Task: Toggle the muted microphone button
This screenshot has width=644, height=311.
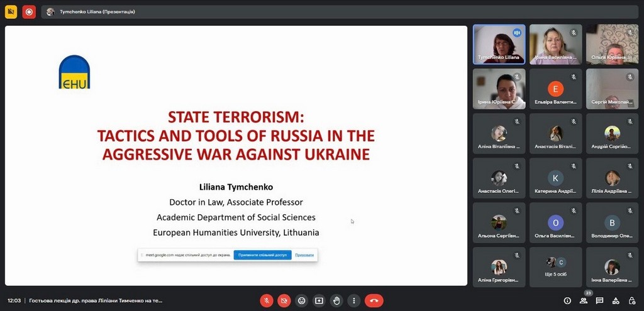Action: (x=267, y=300)
